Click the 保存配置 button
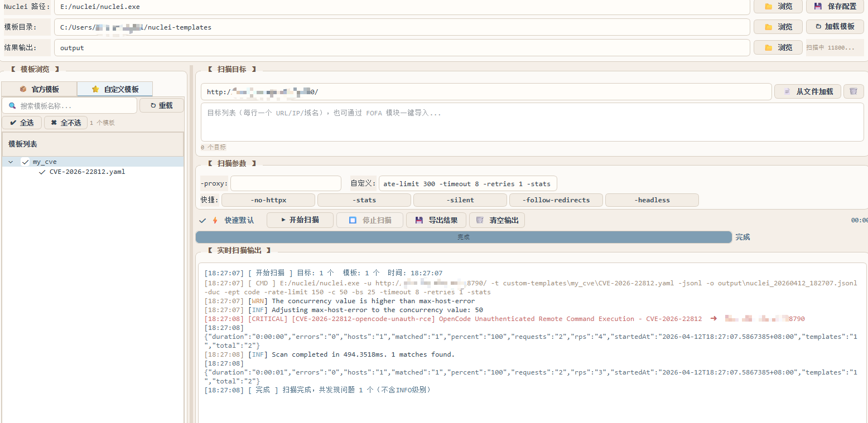 835,7
